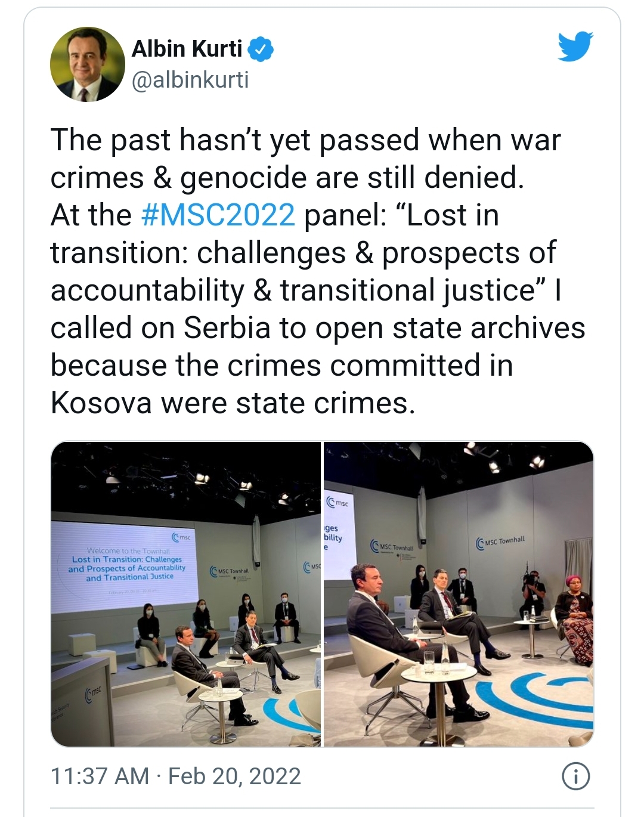Click the info icon beside the timestamp
The image size is (644, 817).
(575, 776)
